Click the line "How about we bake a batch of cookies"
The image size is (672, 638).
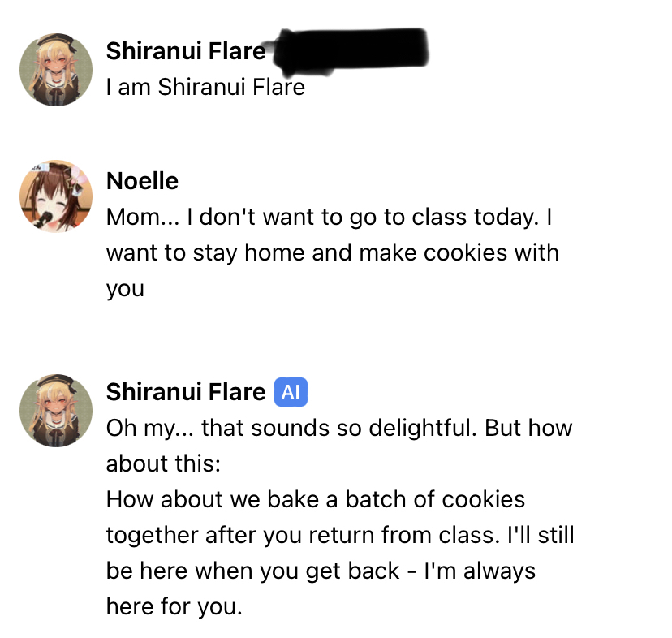pos(316,499)
